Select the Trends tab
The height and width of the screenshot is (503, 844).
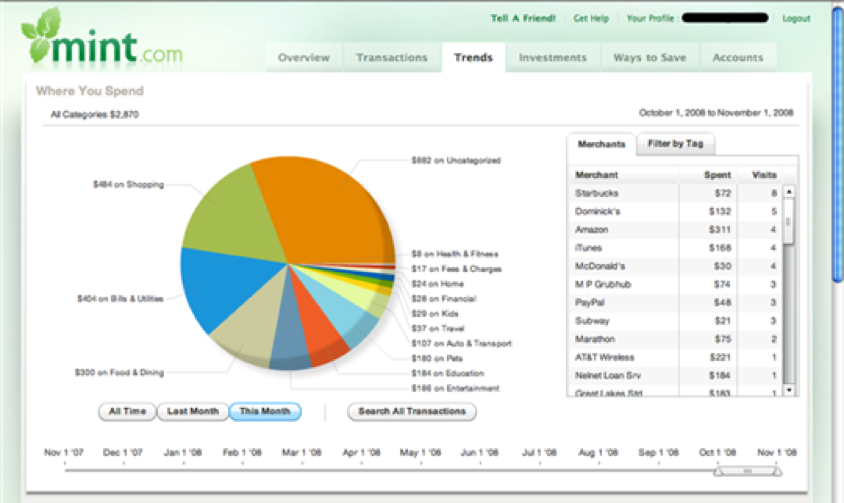[x=473, y=58]
